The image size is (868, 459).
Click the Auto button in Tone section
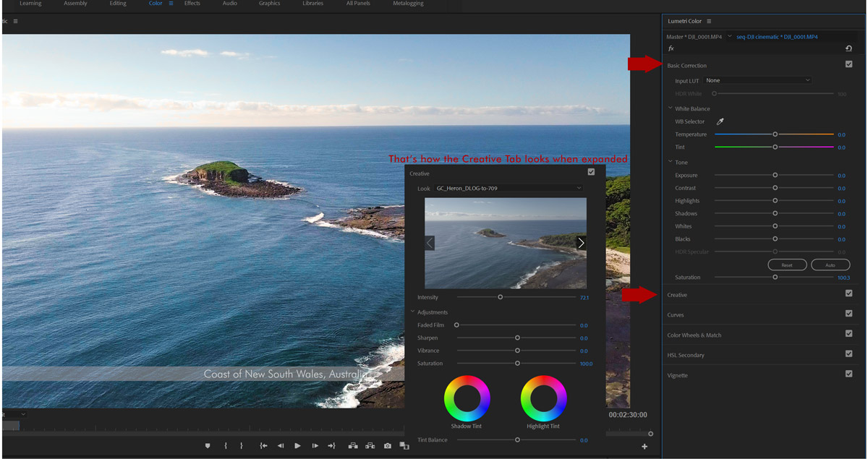tap(830, 265)
